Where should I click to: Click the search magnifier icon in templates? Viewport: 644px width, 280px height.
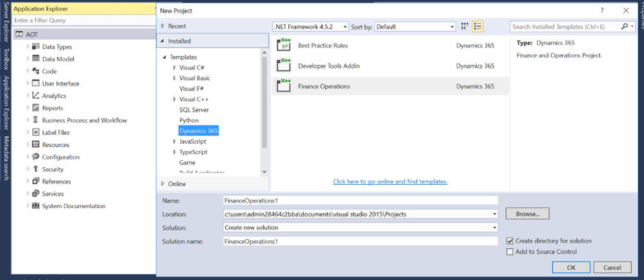(x=624, y=27)
